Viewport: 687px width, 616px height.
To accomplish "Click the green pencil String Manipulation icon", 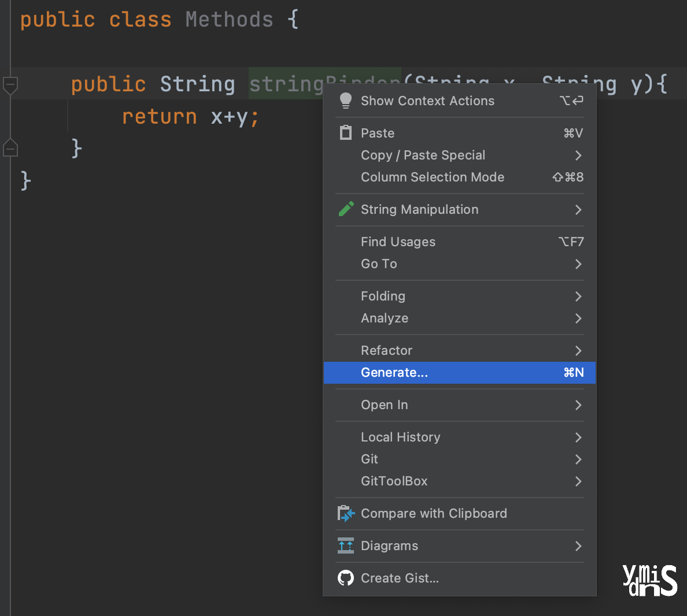I will (x=346, y=209).
